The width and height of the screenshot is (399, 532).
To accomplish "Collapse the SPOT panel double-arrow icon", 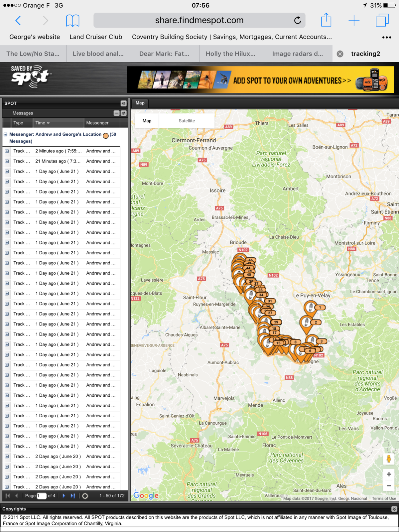I will click(x=123, y=103).
